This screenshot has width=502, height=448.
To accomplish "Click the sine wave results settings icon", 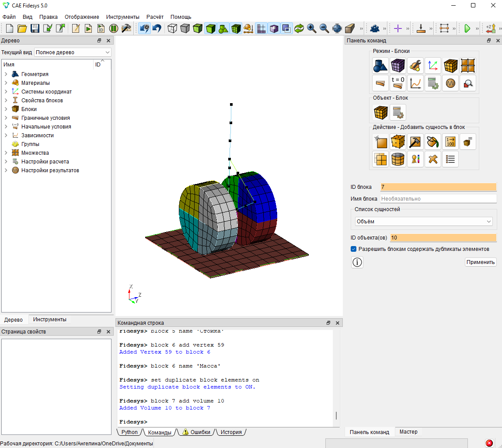I will click(450, 83).
